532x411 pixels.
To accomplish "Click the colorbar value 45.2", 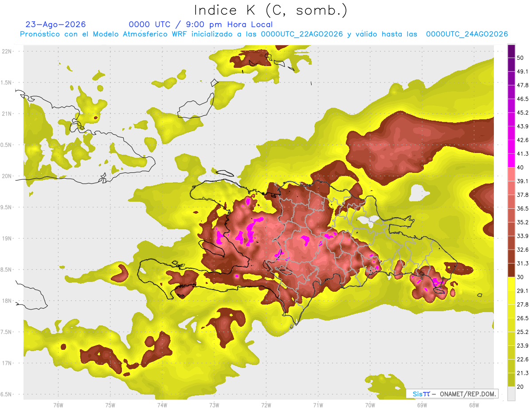I will [522, 113].
